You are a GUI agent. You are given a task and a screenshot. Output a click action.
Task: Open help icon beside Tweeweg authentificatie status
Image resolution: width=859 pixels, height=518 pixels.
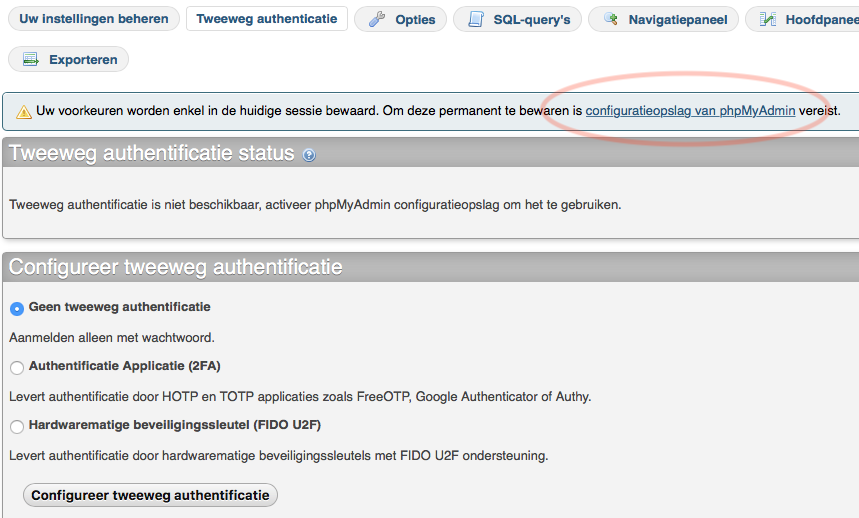point(309,155)
